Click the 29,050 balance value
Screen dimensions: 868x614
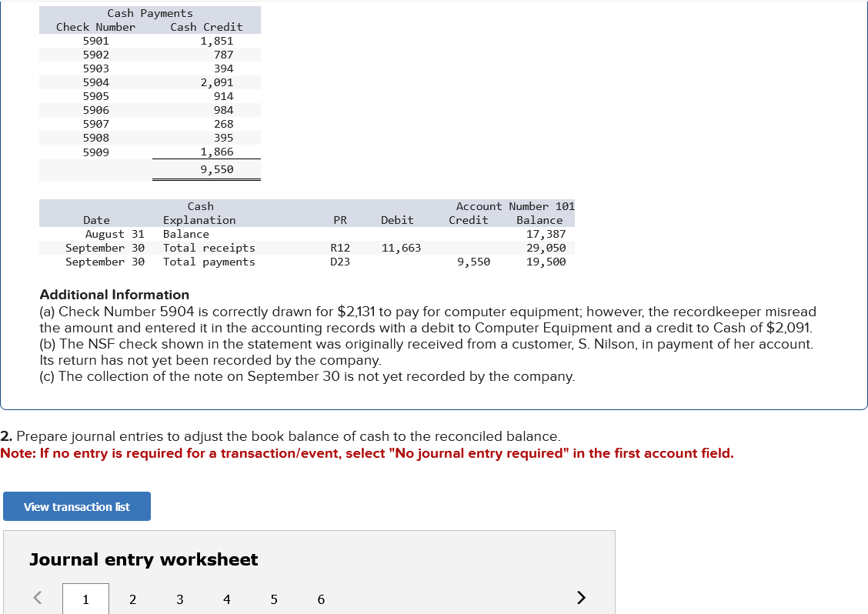coord(546,248)
